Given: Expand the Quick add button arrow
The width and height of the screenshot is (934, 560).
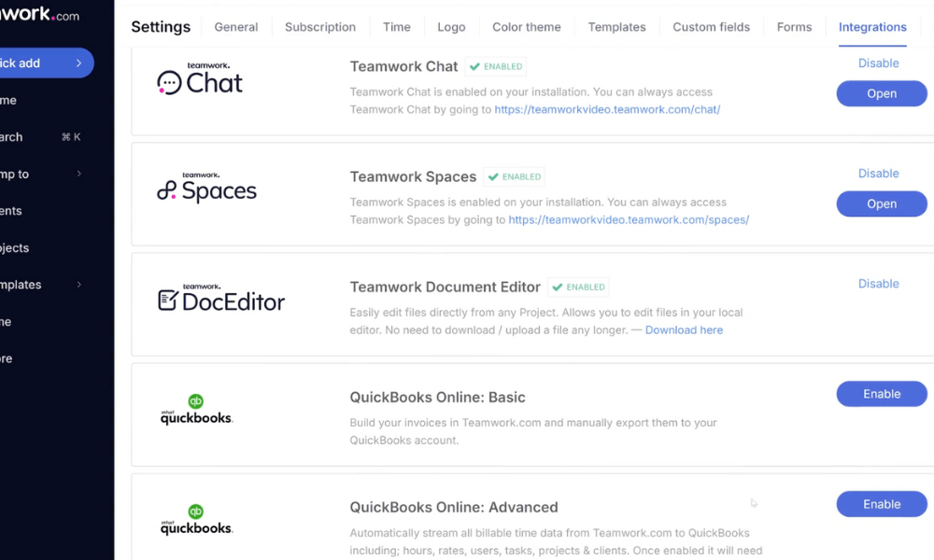Looking at the screenshot, I should click(79, 63).
